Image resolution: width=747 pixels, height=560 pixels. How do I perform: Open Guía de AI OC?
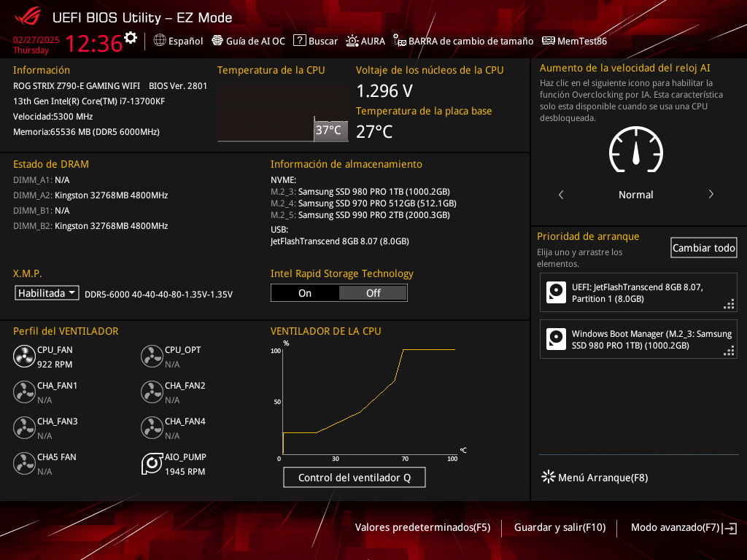coord(248,41)
